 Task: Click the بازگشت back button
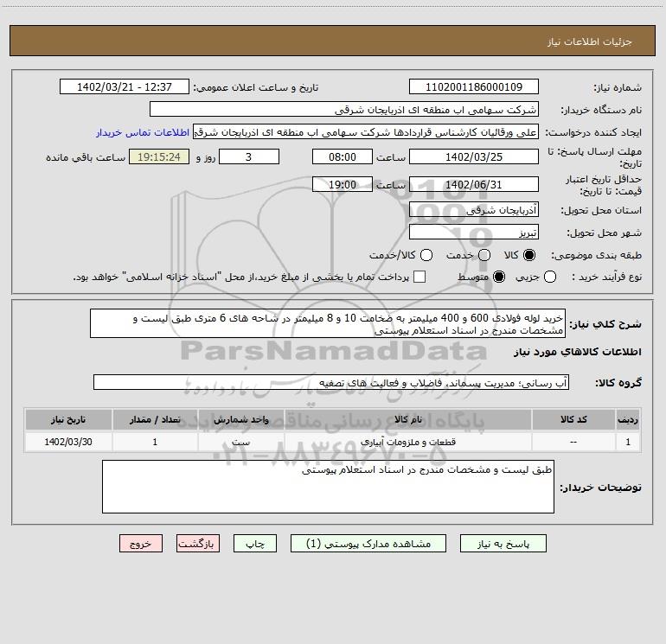coord(198,544)
